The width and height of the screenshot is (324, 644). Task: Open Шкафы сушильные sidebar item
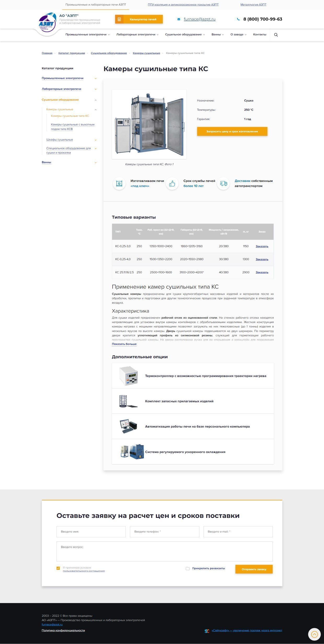[60, 140]
